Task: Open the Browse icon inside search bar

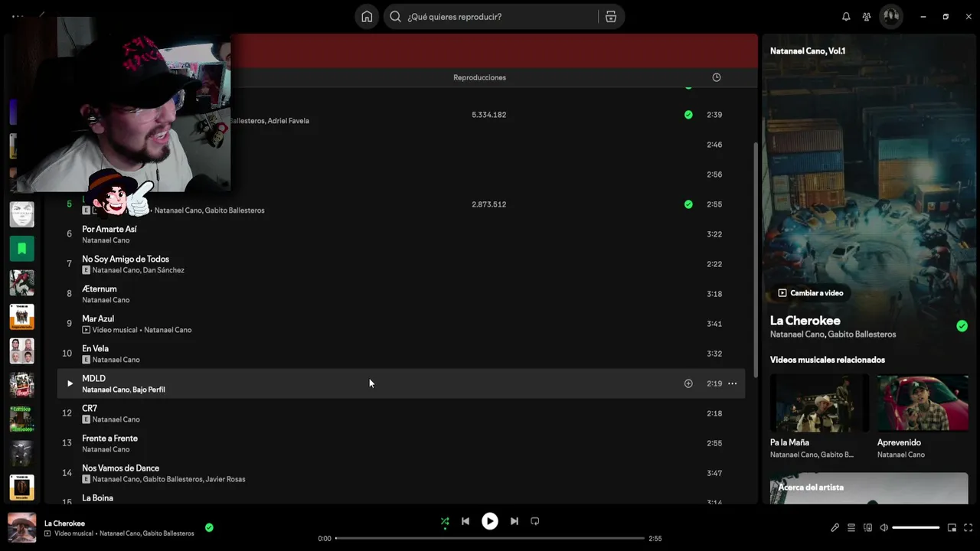Action: 611,17
